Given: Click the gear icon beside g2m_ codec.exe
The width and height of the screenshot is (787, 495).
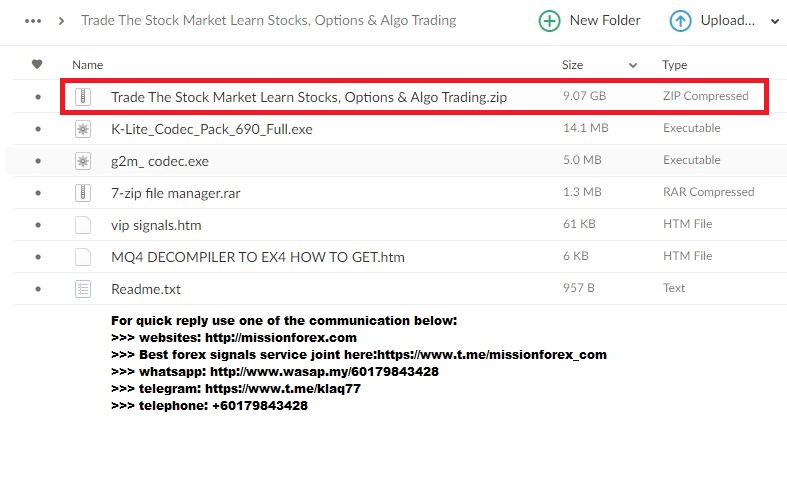Looking at the screenshot, I should click(x=83, y=161).
